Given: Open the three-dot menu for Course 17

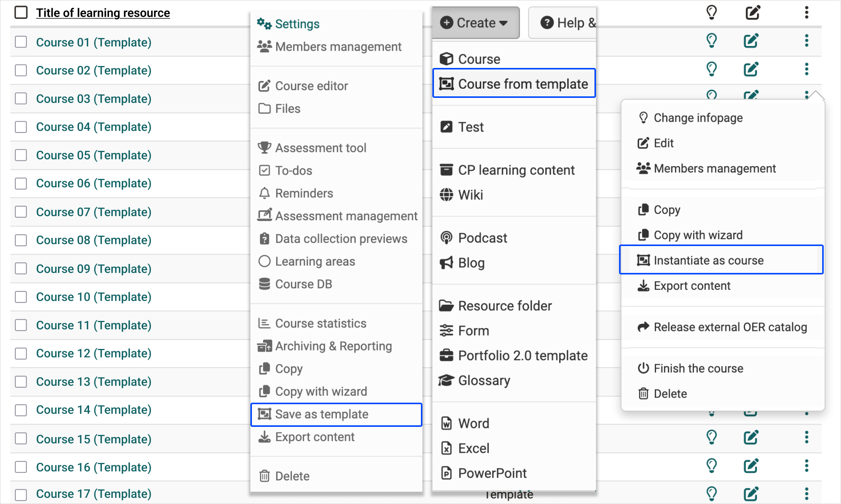Looking at the screenshot, I should [x=806, y=494].
